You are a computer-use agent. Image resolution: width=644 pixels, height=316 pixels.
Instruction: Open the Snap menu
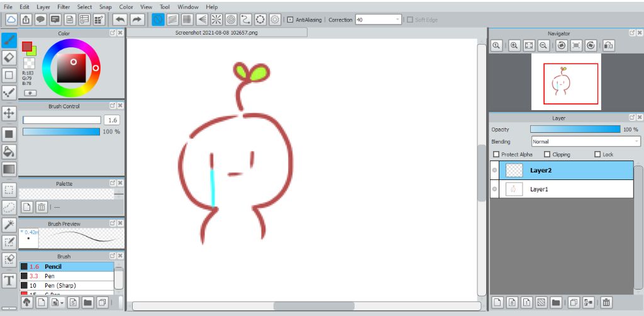[x=105, y=7]
